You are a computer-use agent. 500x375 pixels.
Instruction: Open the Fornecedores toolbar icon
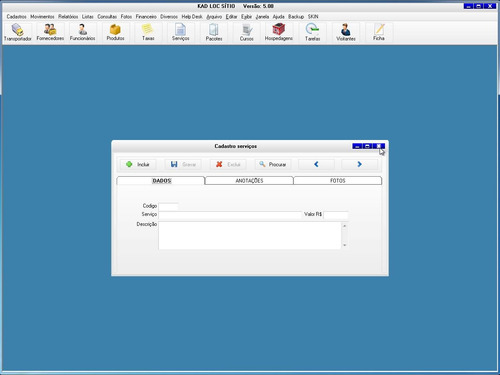50,32
